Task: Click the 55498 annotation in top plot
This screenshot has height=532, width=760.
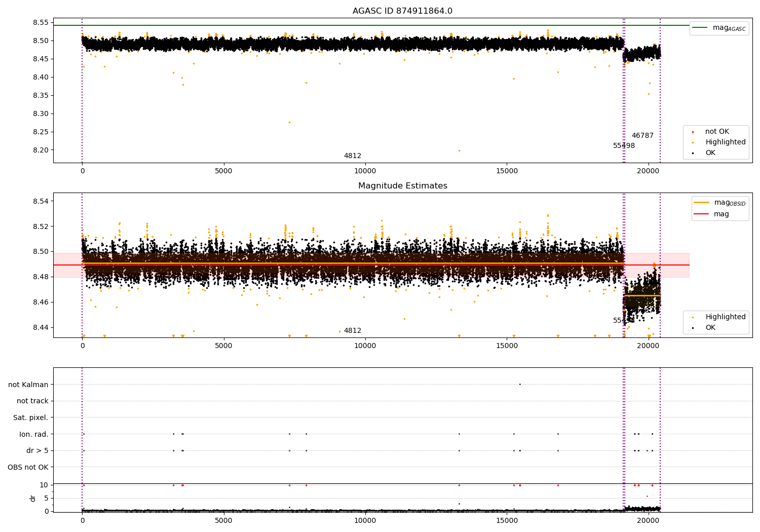Action: [x=624, y=146]
